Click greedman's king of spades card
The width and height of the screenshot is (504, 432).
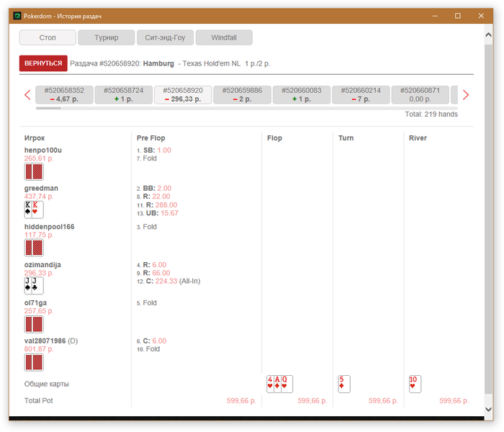pyautogui.click(x=28, y=210)
